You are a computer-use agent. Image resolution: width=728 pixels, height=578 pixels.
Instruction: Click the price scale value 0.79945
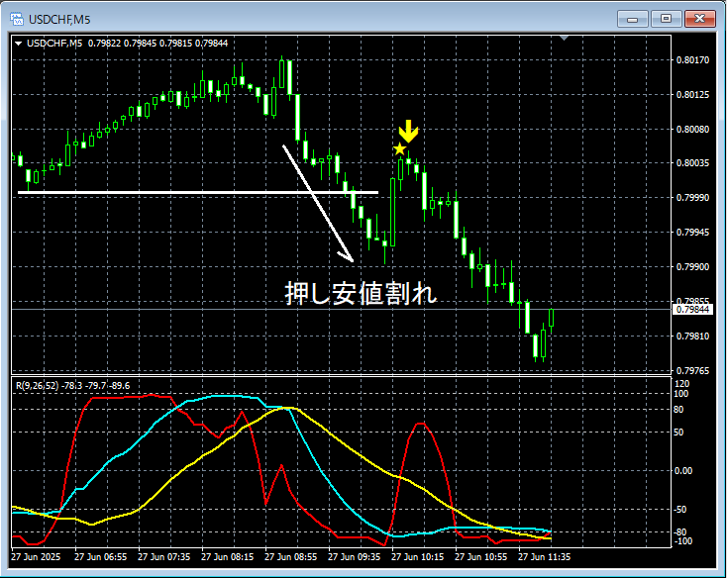pyautogui.click(x=692, y=232)
